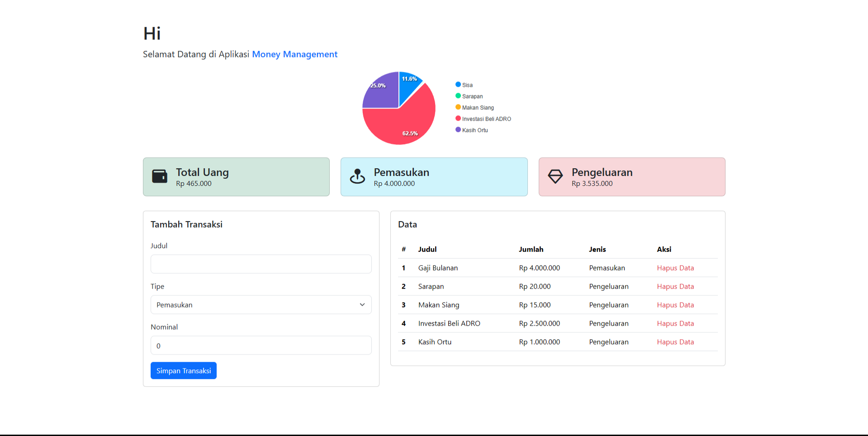This screenshot has width=868, height=436.
Task: Click the green dot beside Sarapan legend
Action: point(458,96)
